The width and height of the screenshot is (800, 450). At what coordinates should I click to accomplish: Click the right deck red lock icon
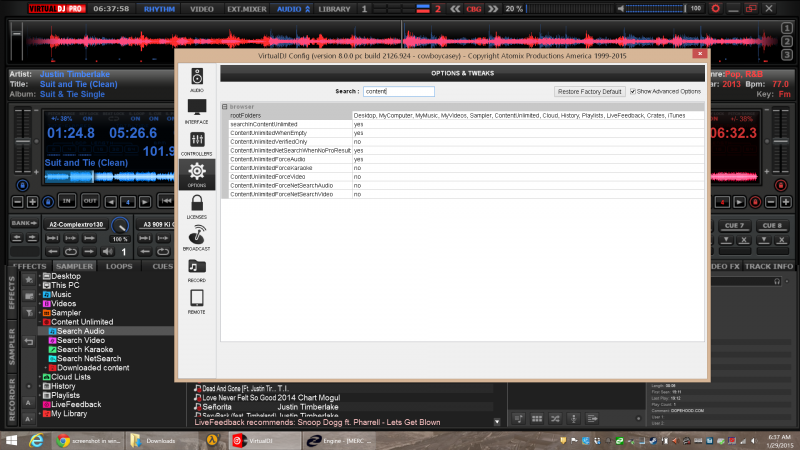click(780, 185)
